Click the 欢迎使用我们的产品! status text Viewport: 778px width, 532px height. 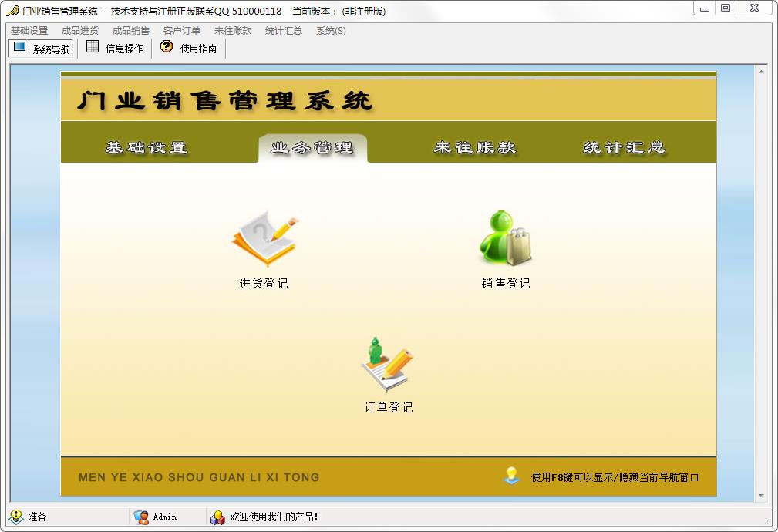274,517
